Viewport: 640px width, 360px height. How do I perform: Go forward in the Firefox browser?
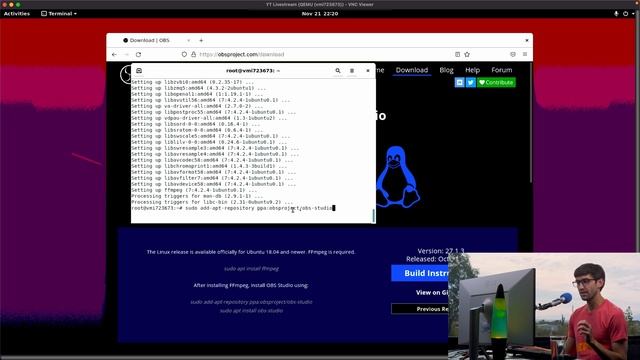(x=126, y=54)
